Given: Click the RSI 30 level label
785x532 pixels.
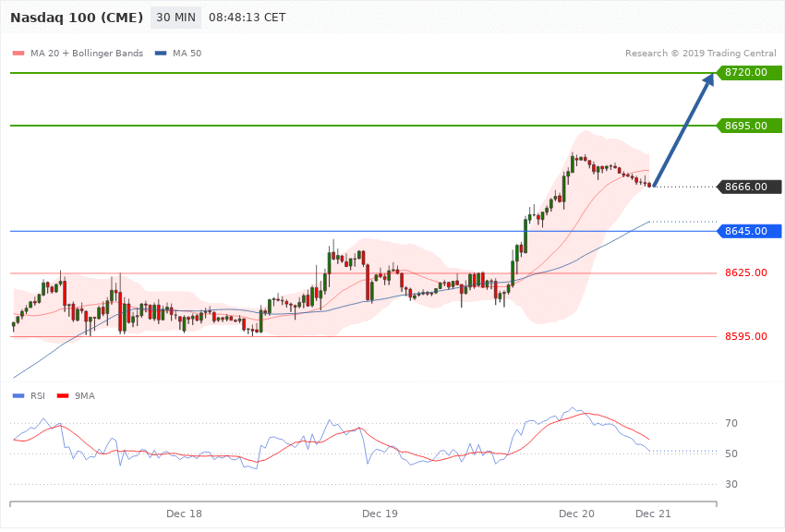Looking at the screenshot, I should [731, 485].
